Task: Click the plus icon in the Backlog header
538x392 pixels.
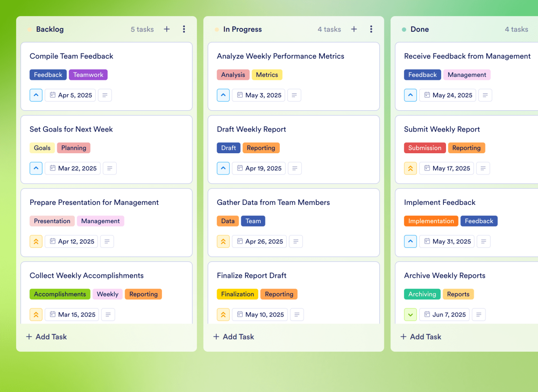Action: [x=167, y=29]
